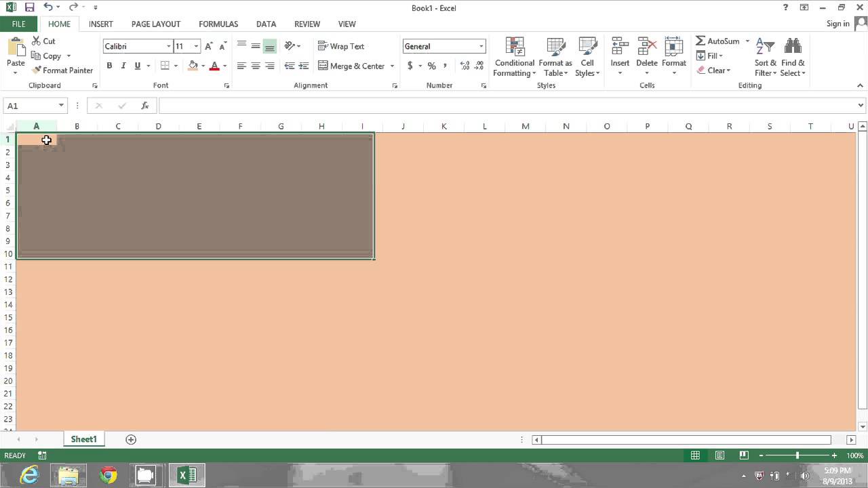This screenshot has width=868, height=488.
Task: Switch to the FORMULAS ribbon tab
Action: [218, 24]
